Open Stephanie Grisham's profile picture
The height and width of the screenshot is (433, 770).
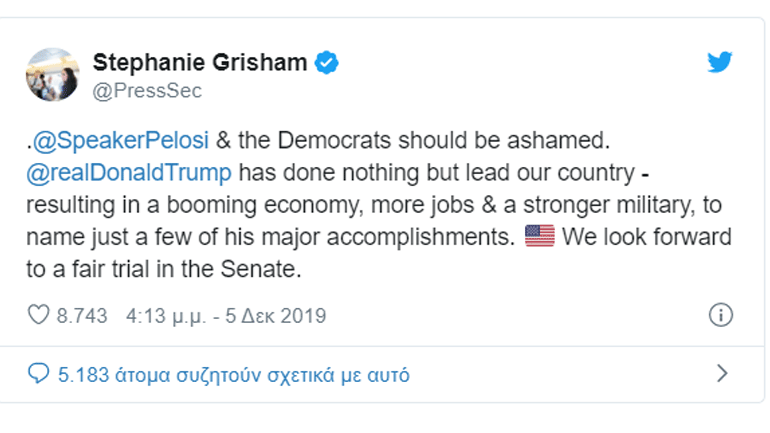click(x=53, y=75)
